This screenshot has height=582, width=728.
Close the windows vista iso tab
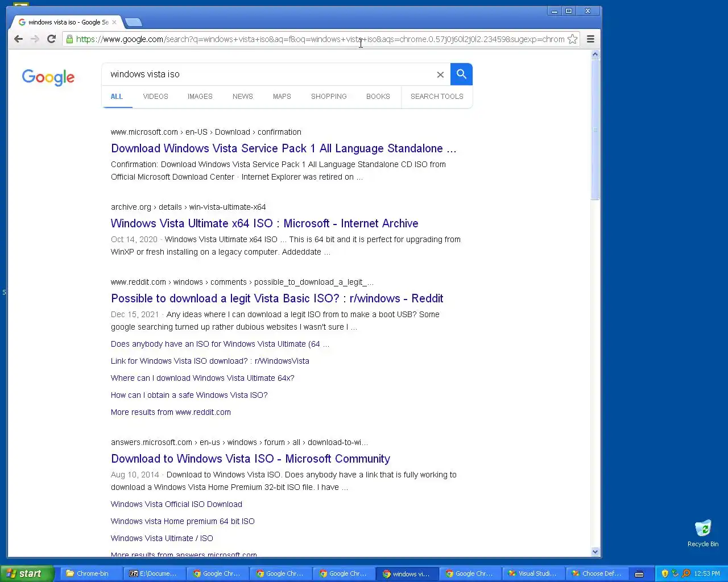(114, 22)
